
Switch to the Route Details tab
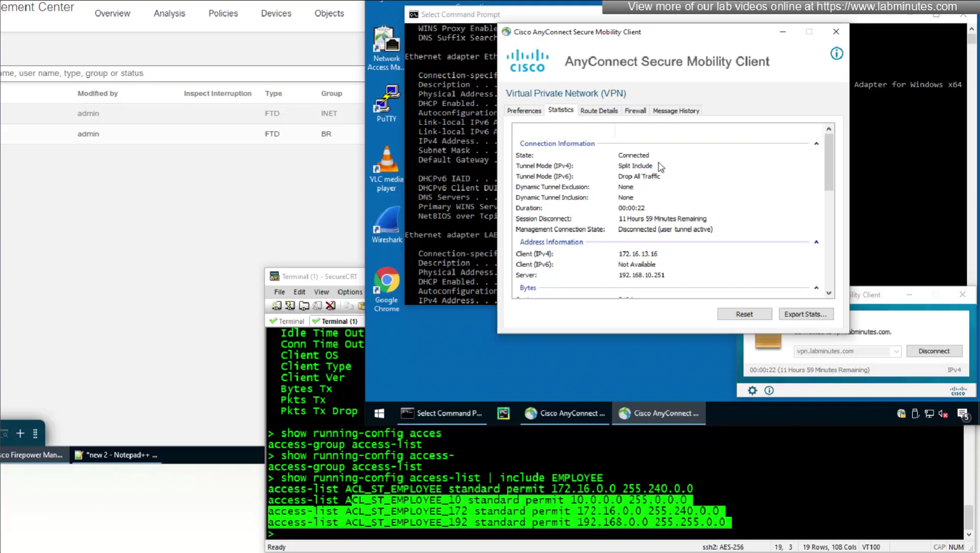click(599, 111)
